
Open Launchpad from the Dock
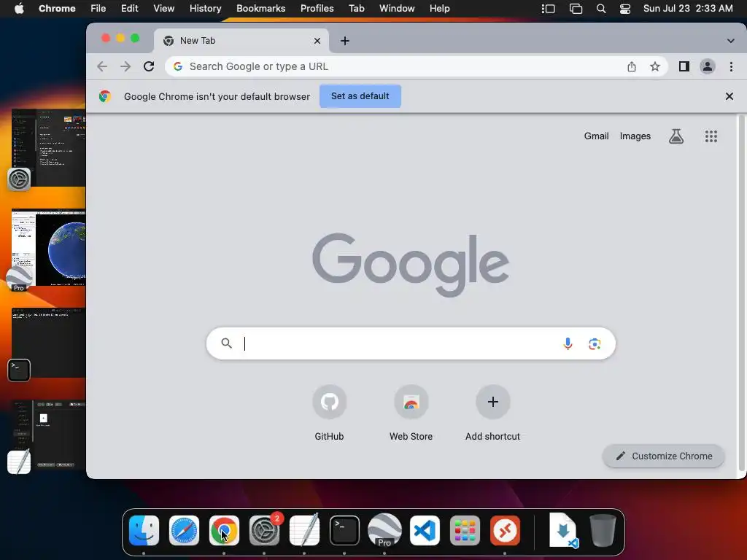[x=465, y=530]
